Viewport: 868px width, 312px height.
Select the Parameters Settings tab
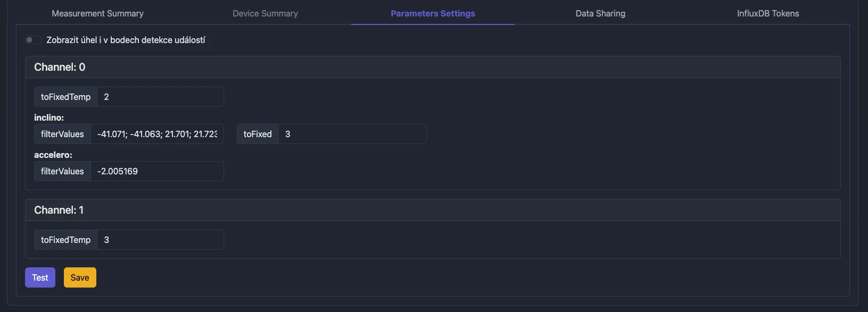(x=433, y=13)
